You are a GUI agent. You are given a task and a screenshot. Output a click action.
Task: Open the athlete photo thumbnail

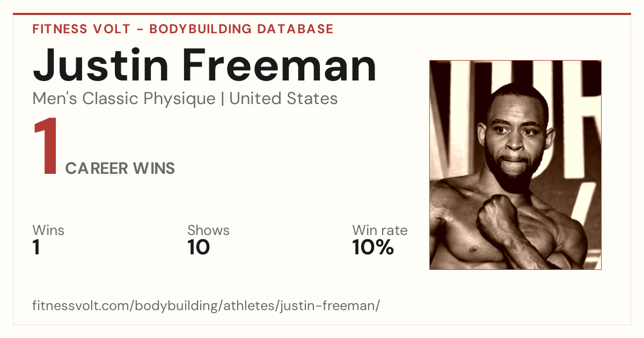point(515,165)
